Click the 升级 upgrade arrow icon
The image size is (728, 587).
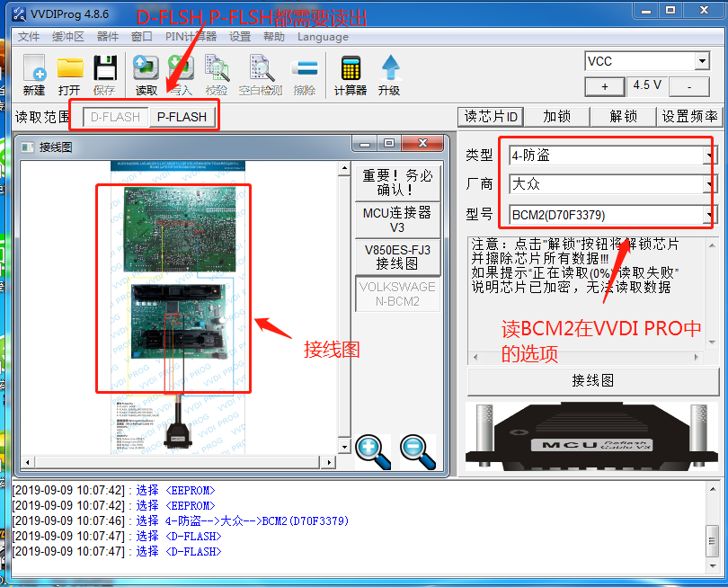tap(389, 75)
